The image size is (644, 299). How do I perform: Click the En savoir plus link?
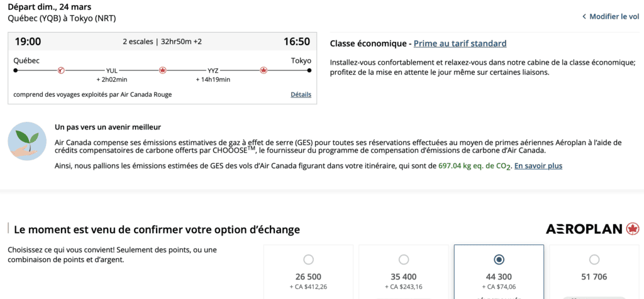pos(538,166)
